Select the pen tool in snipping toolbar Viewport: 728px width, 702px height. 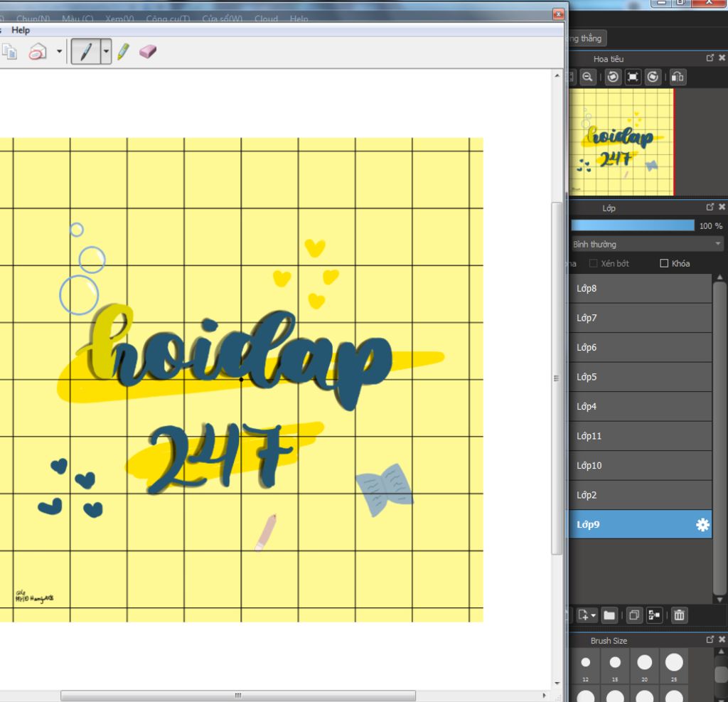point(86,52)
